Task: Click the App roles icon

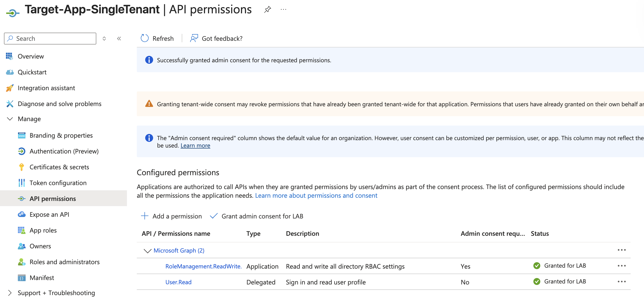Action: pyautogui.click(x=21, y=230)
